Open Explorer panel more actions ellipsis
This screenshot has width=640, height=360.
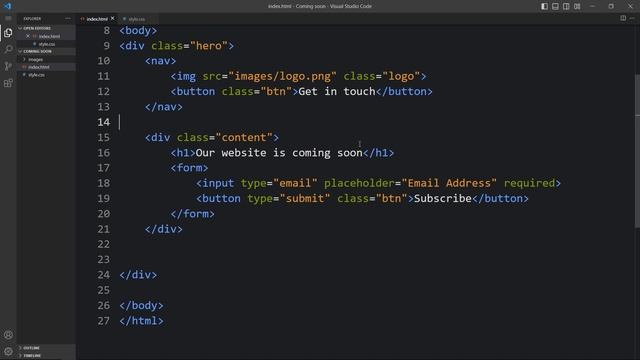(68, 18)
